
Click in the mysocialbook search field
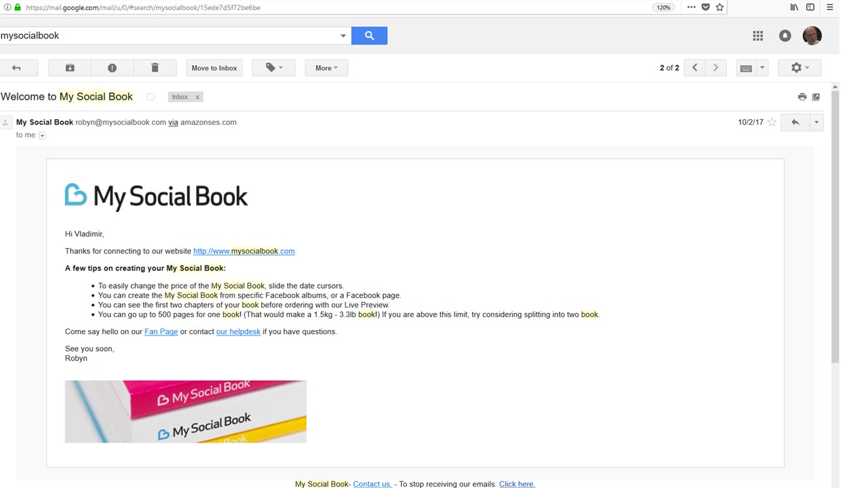pos(170,36)
